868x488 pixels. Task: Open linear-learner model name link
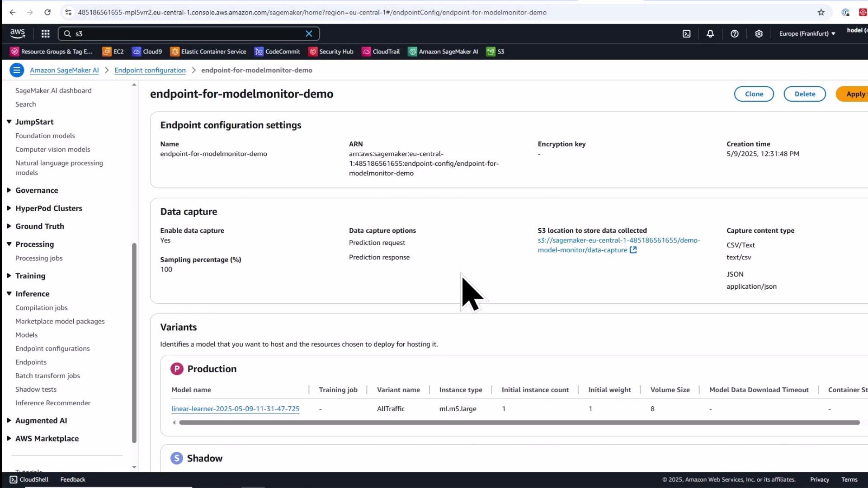tap(235, 408)
